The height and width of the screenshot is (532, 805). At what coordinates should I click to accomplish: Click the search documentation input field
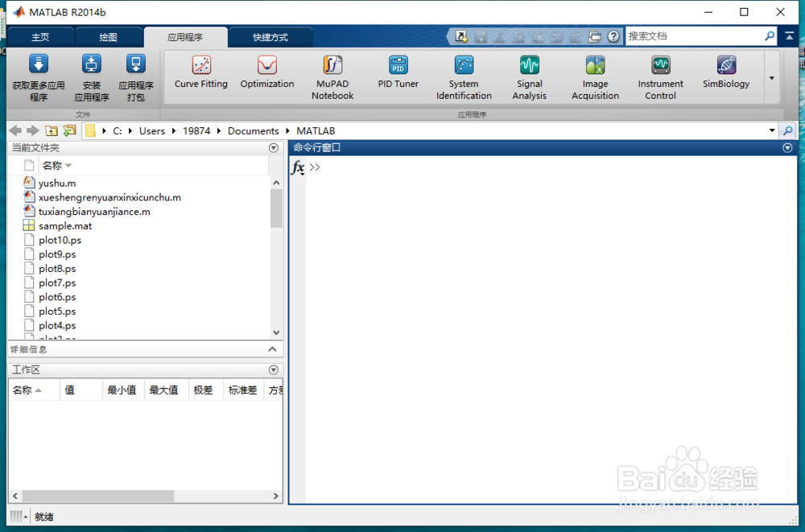[x=694, y=36]
